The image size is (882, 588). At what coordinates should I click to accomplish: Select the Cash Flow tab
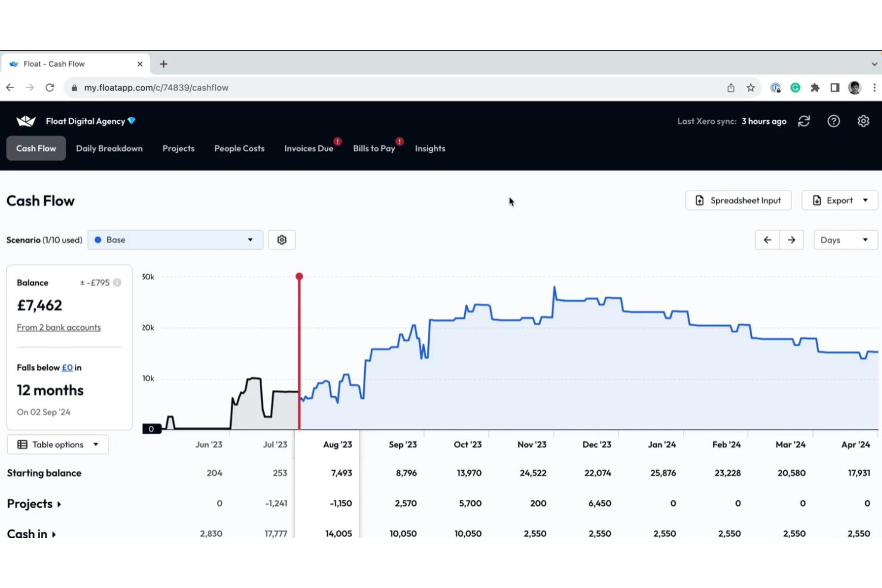coord(36,148)
